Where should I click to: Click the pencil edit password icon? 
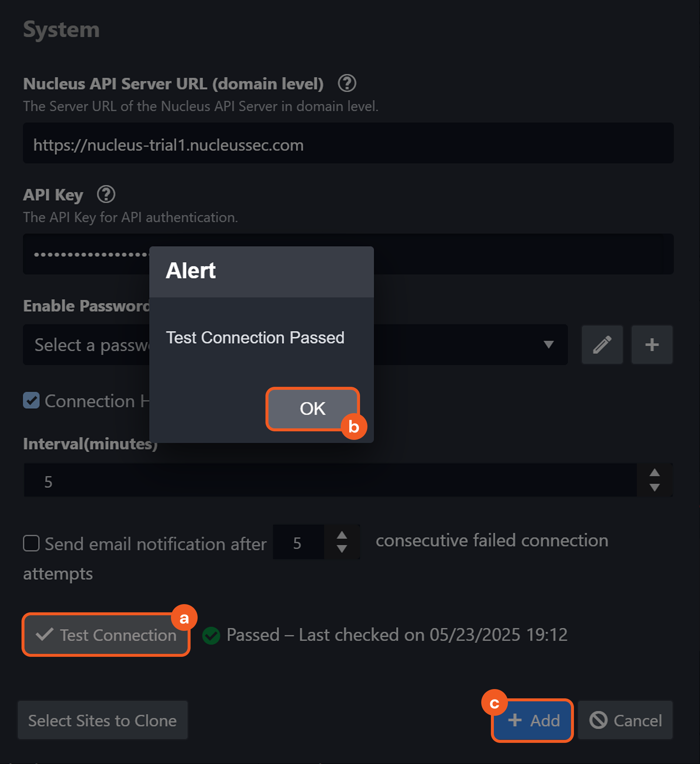click(602, 345)
